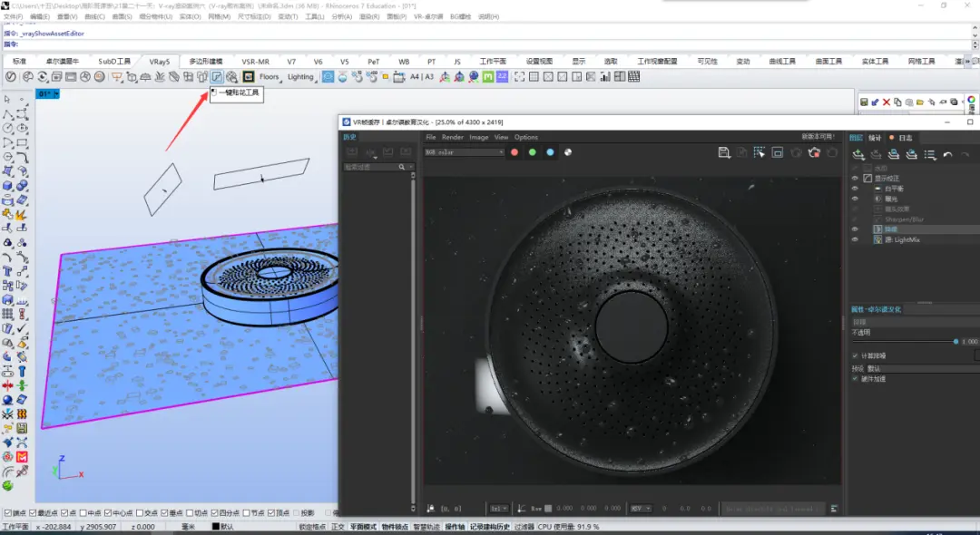Expand history search filter dropdown arrow
This screenshot has width=980, height=535.
(x=411, y=168)
